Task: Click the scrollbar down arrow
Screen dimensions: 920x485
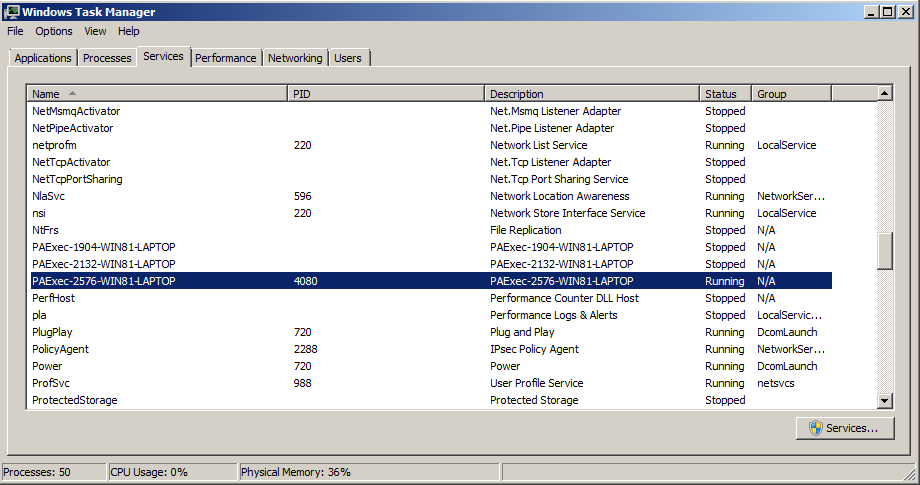Action: pyautogui.click(x=885, y=401)
